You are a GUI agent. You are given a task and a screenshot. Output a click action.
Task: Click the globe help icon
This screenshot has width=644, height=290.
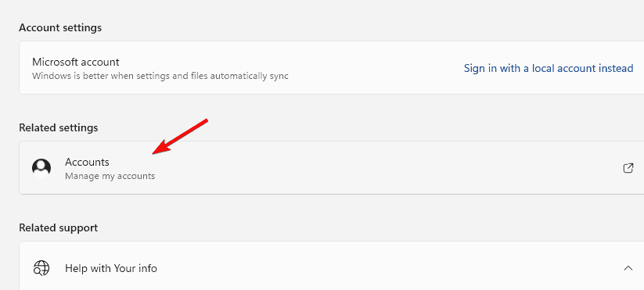tap(41, 268)
